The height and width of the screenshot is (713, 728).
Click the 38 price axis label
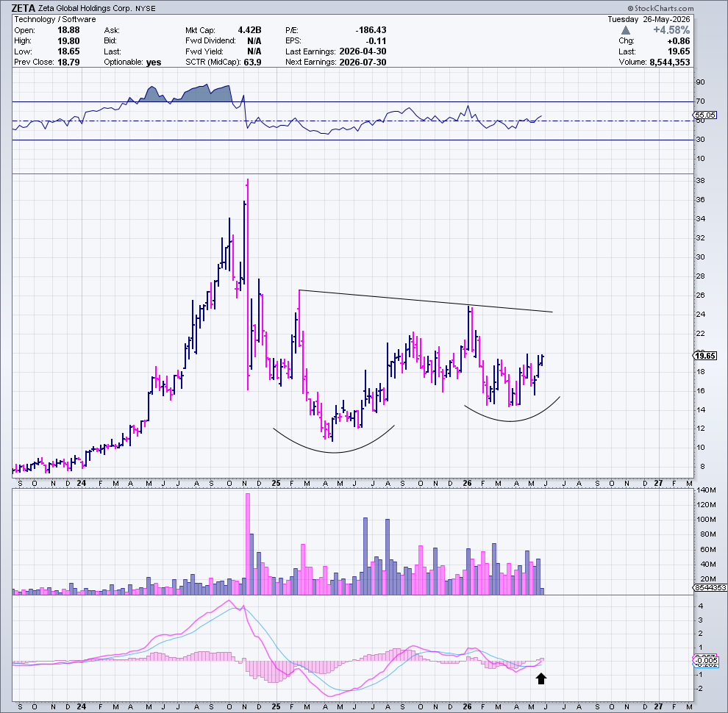coord(700,181)
